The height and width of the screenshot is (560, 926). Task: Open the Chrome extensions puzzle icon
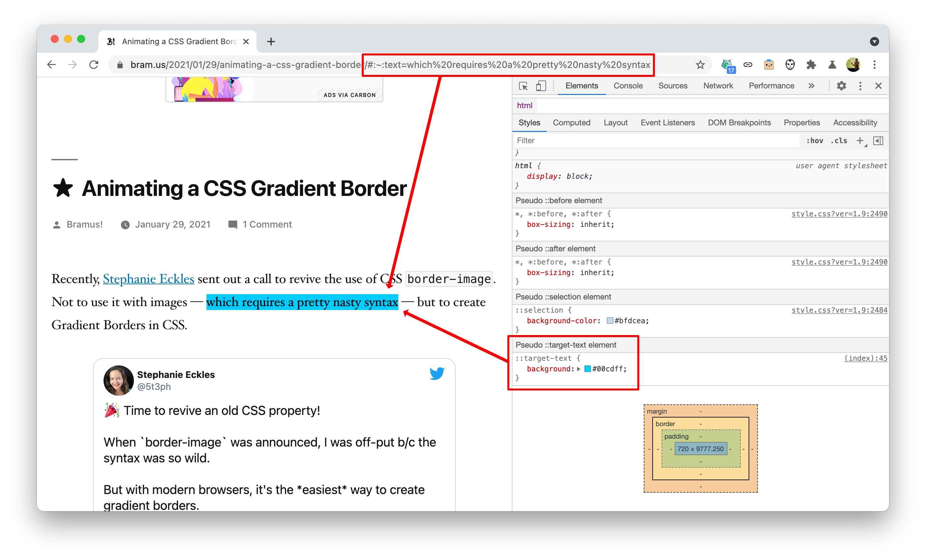811,65
